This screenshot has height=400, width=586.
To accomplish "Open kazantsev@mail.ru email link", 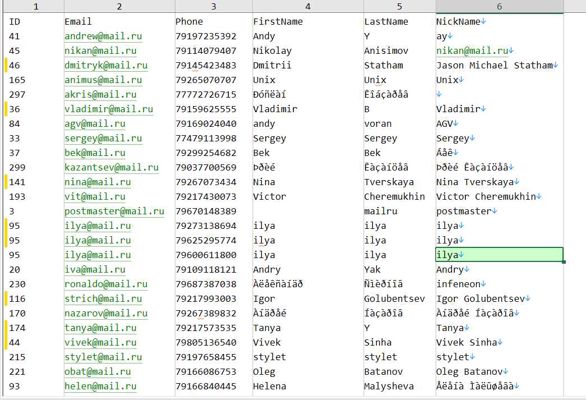I will [111, 167].
